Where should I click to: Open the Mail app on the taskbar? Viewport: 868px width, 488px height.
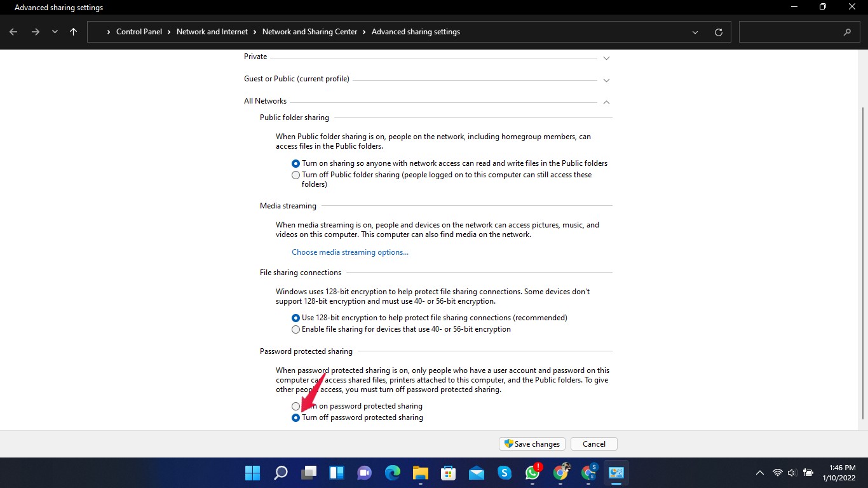pos(476,473)
